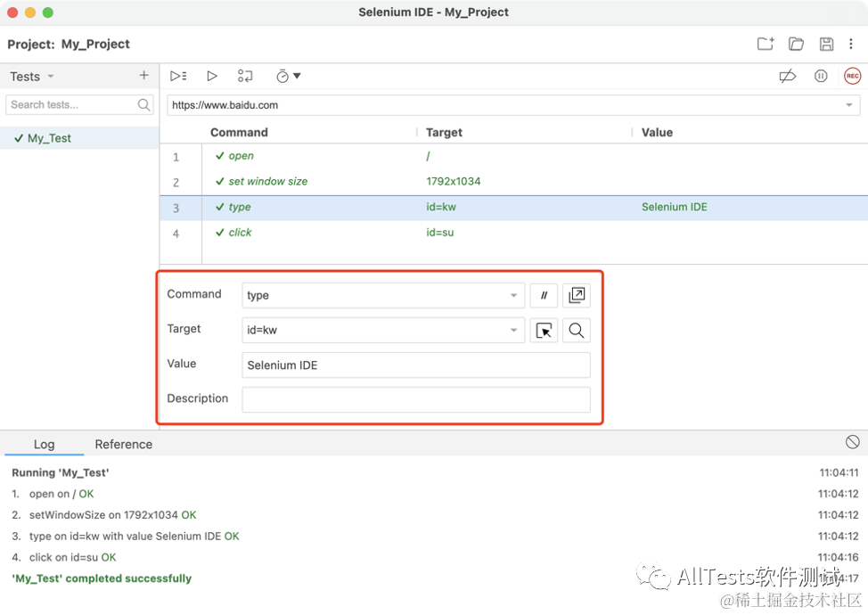Switch to the Reference tab
Viewport: 868px width, 615px height.
tap(124, 444)
